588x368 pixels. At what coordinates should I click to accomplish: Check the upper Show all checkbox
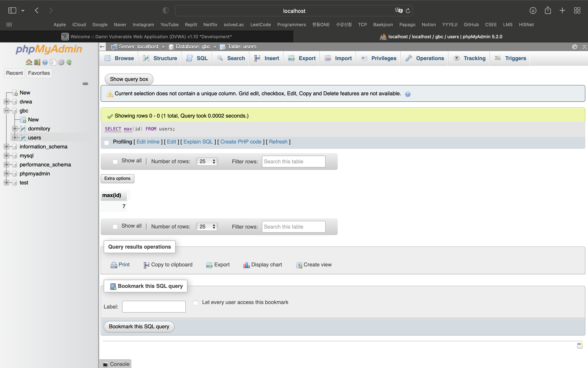[115, 161]
